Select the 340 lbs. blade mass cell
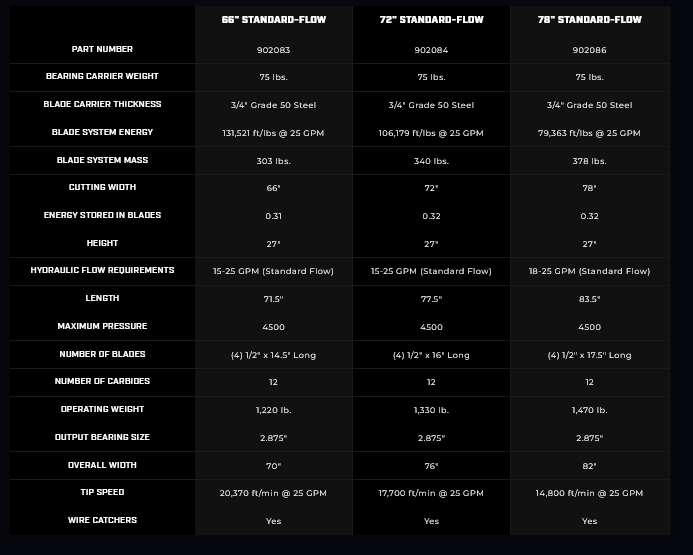693x555 pixels. pyautogui.click(x=431, y=161)
